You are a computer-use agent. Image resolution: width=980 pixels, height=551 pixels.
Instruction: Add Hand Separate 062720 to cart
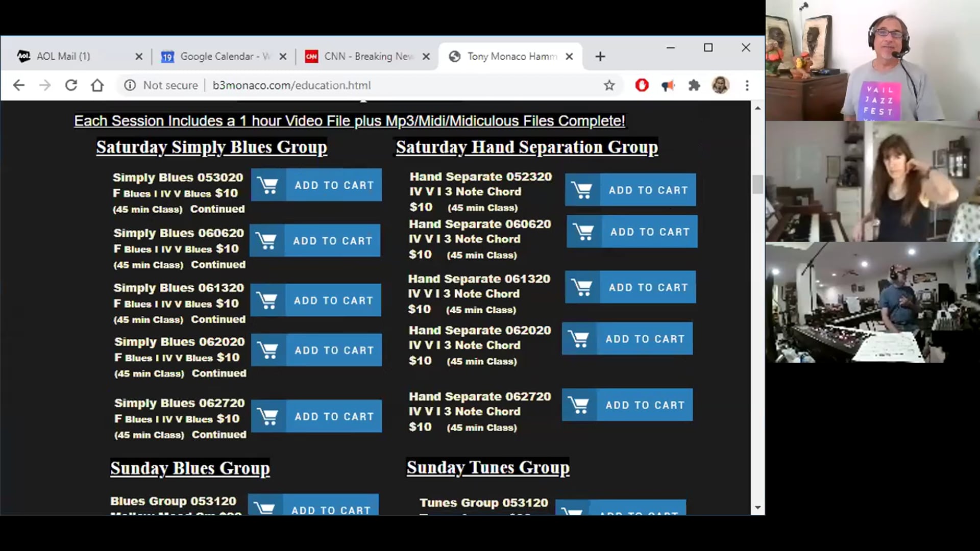(627, 405)
